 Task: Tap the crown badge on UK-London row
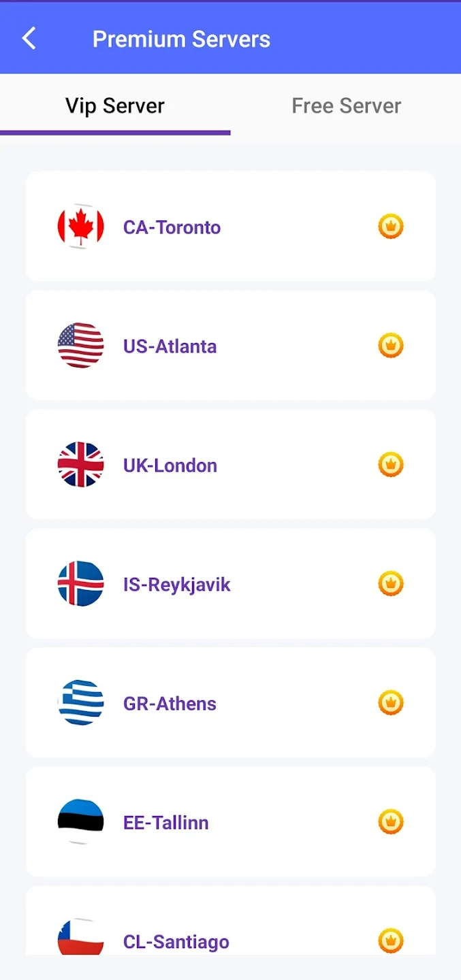point(390,464)
